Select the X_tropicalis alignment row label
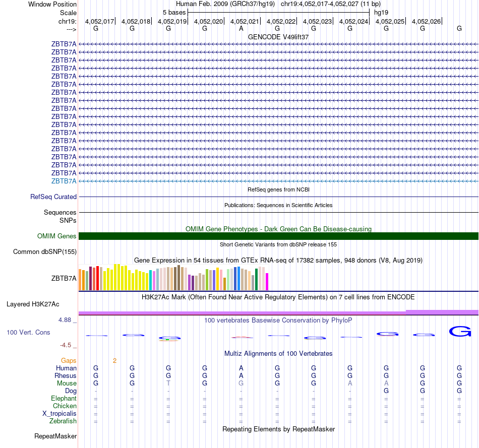The image size is (479, 448). click(x=59, y=414)
